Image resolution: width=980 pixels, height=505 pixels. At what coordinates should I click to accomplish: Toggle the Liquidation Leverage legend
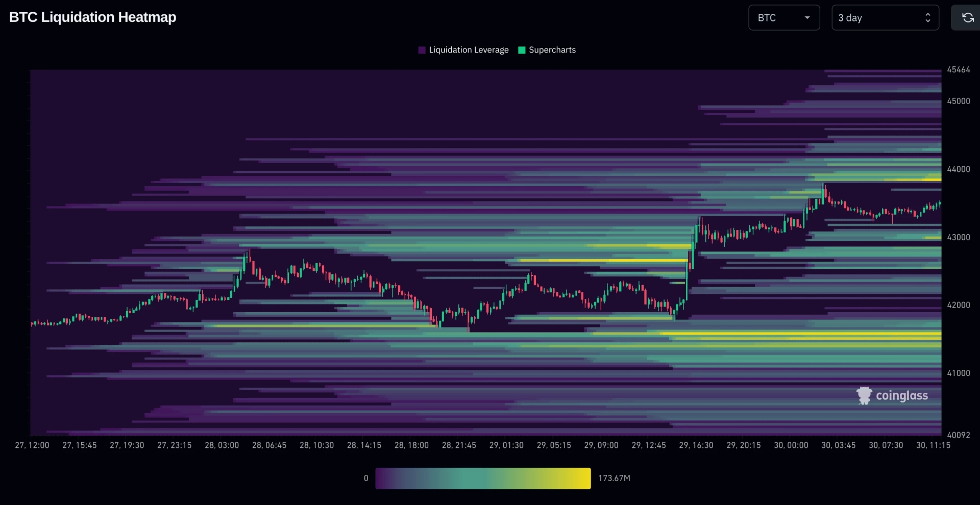[463, 50]
